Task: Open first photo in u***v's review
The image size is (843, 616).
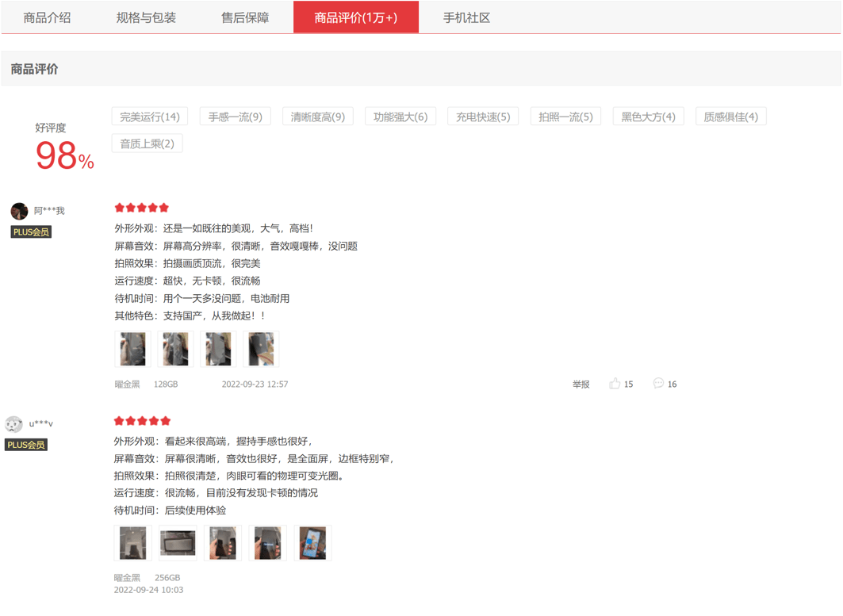Action: [x=132, y=543]
